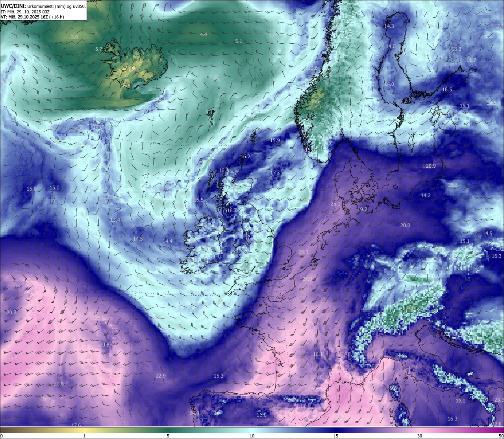The image size is (504, 439).
Task: Click the initial time line 'IT: Mið. 29. 10. 2025 00Z'
Action: coord(24,12)
